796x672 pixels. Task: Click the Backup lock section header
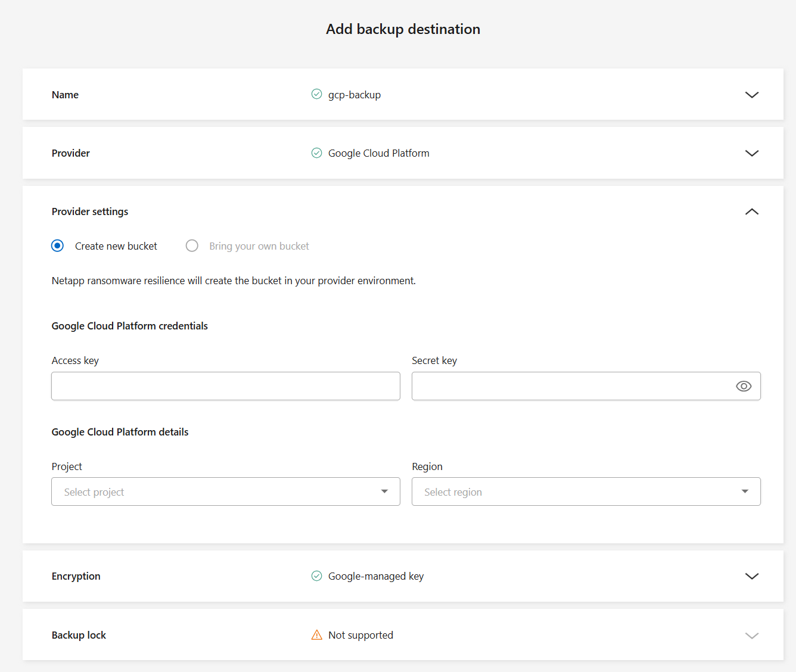pyautogui.click(x=79, y=635)
